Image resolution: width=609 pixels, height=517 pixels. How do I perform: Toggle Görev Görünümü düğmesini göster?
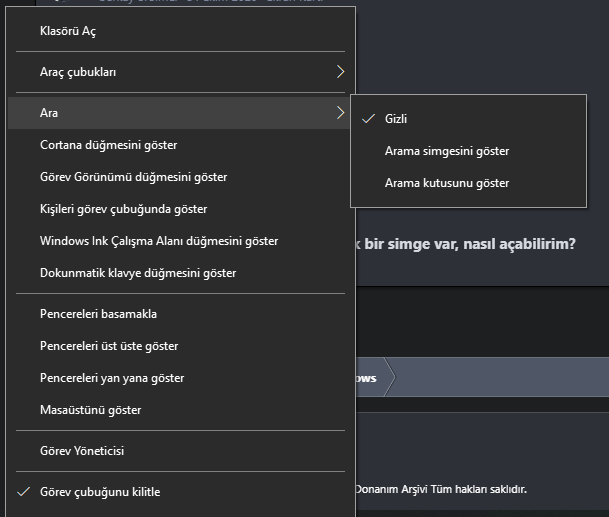click(133, 177)
